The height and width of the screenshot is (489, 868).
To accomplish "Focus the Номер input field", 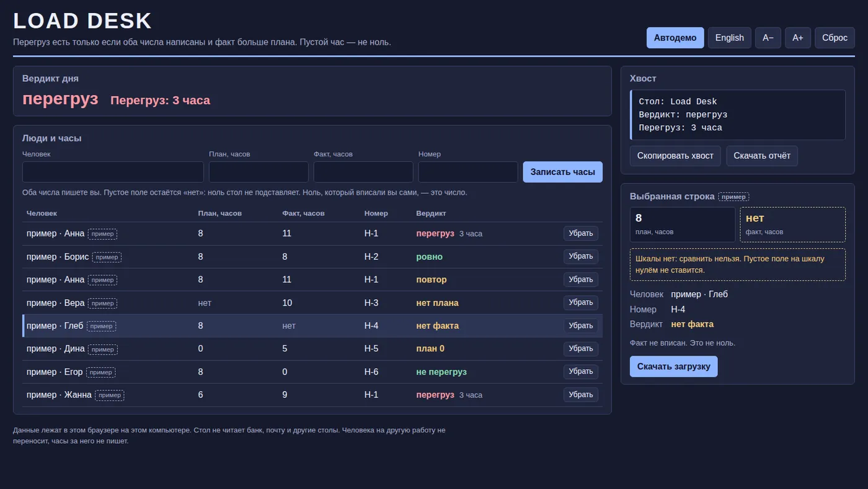I will click(x=468, y=172).
